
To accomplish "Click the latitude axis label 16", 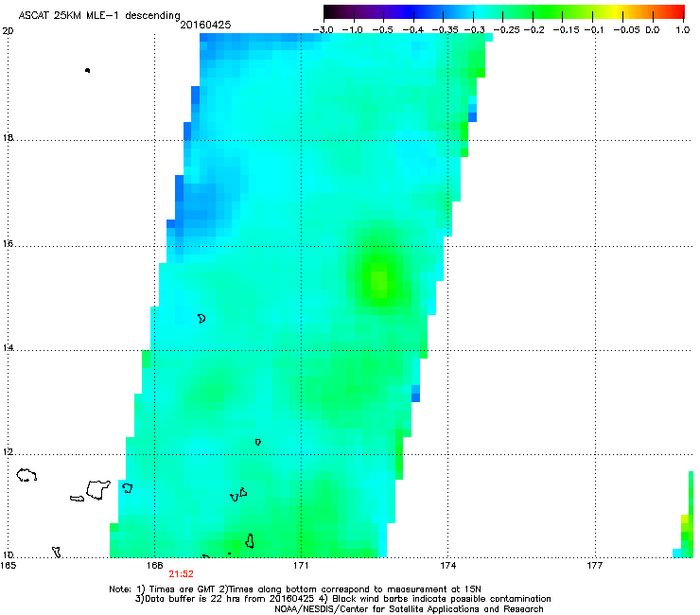I will [x=8, y=244].
